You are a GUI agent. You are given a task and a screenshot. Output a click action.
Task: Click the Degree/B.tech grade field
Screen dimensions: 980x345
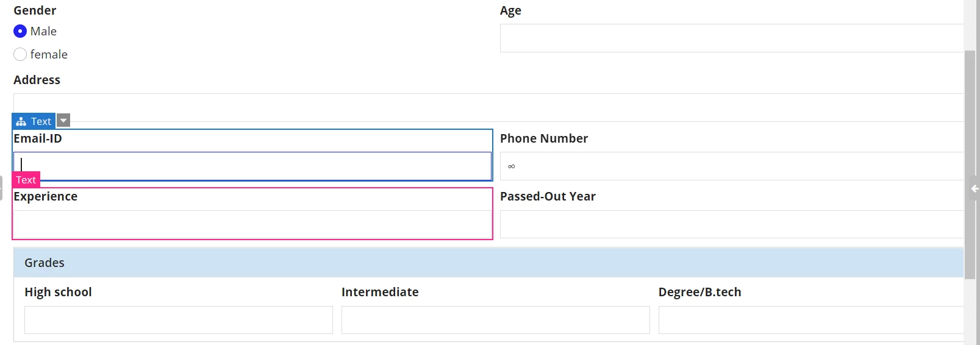811,320
